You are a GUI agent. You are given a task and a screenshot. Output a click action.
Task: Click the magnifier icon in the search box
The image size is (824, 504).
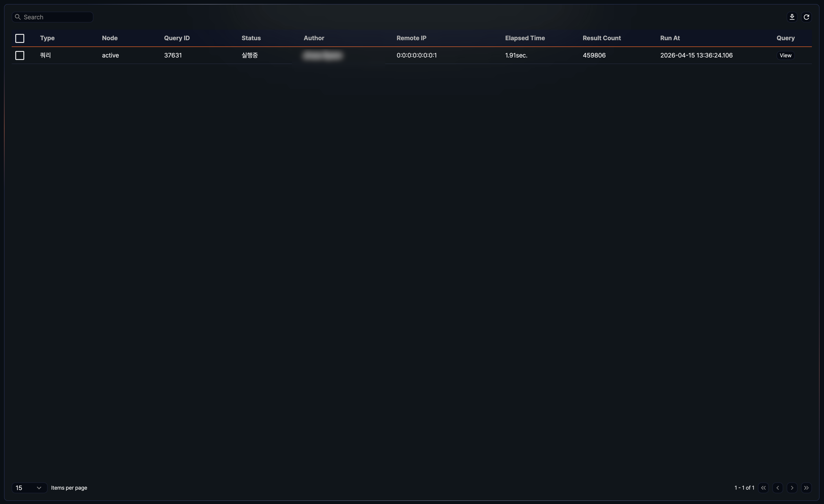[x=18, y=17]
